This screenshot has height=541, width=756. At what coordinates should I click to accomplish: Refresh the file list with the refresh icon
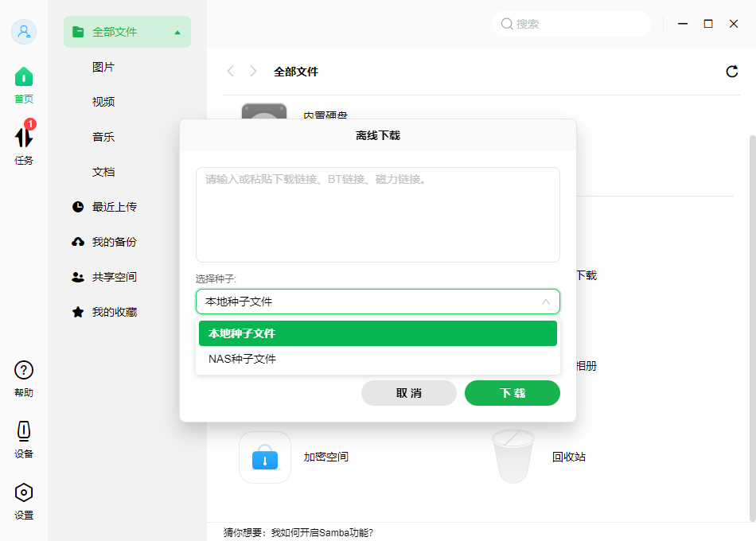[x=731, y=71]
